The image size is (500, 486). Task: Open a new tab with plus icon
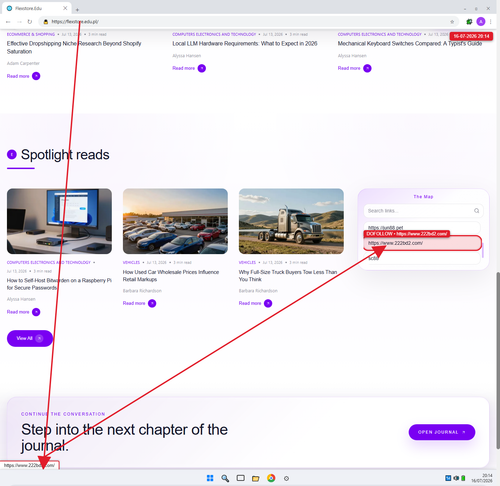pos(77,9)
